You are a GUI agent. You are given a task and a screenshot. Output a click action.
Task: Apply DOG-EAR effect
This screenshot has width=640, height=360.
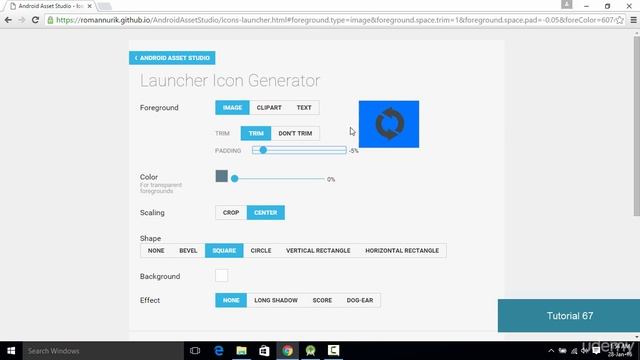[360, 300]
